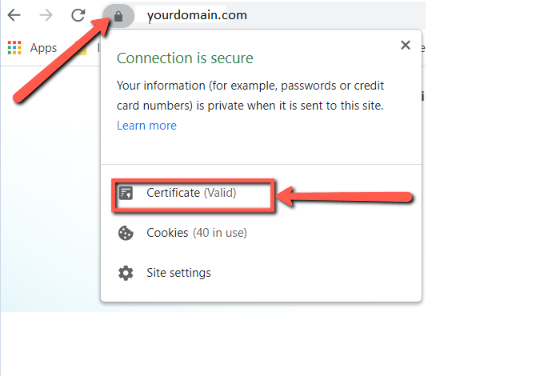Screen dimensions: 534x376
Task: Click the empty address bar area after the URL
Action: (335, 15)
